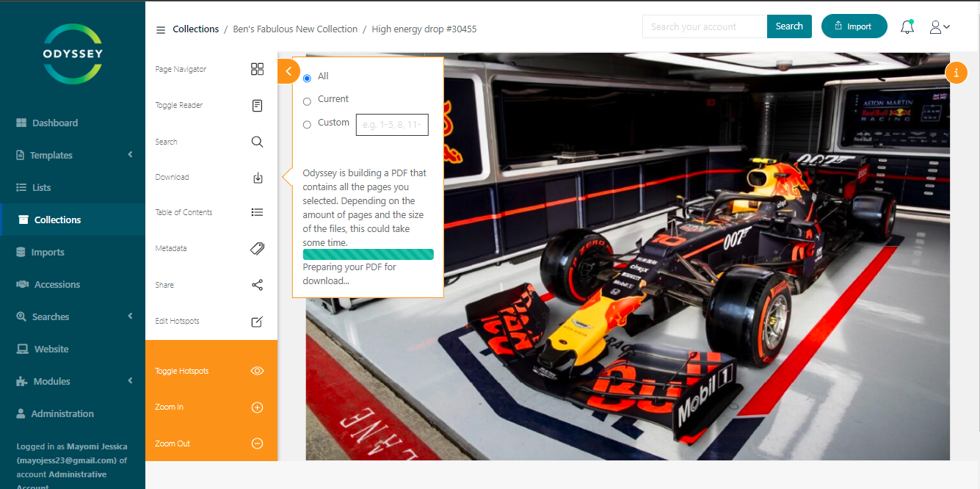The height and width of the screenshot is (489, 980).
Task: Expand the Modules submenu arrow
Action: (130, 381)
